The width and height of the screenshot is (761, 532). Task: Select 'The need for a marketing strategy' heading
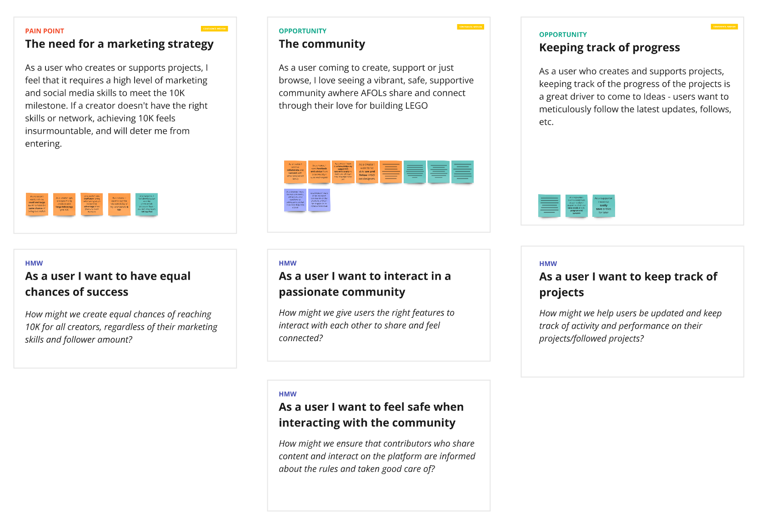pyautogui.click(x=119, y=44)
